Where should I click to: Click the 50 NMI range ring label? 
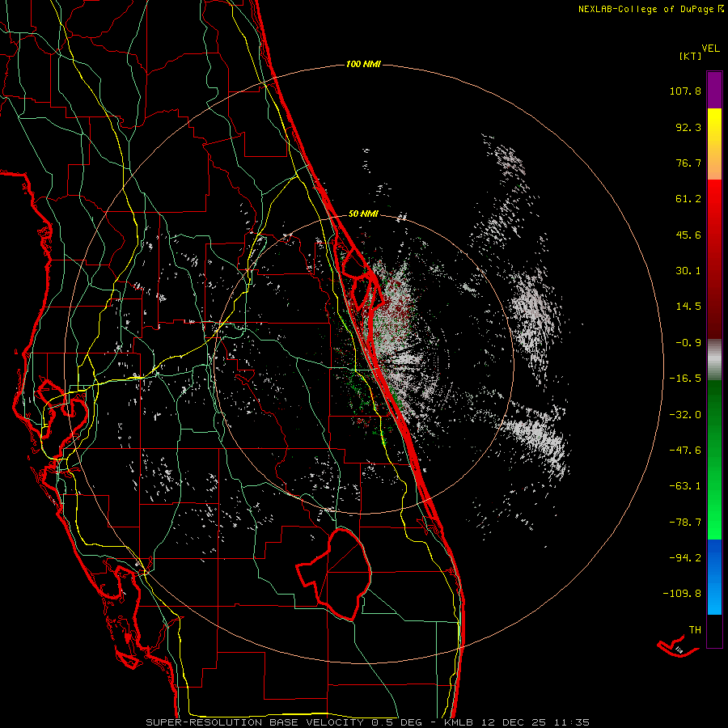coord(363,214)
